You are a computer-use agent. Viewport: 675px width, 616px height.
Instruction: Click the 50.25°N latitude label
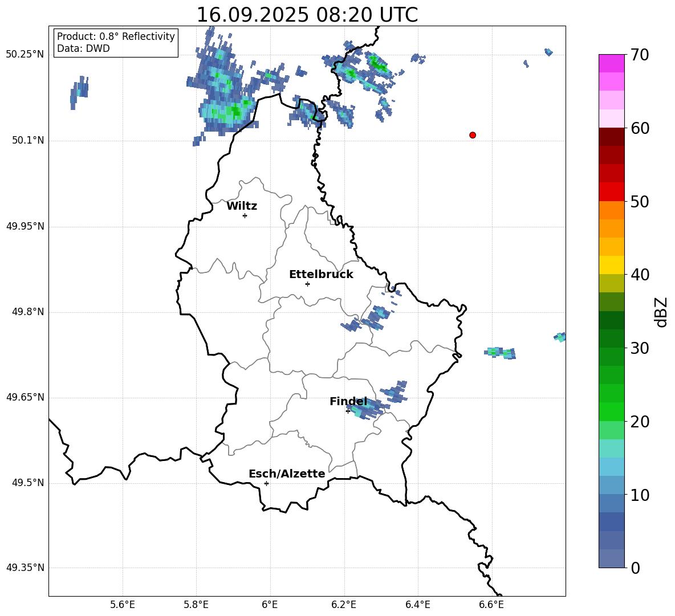coord(25,55)
